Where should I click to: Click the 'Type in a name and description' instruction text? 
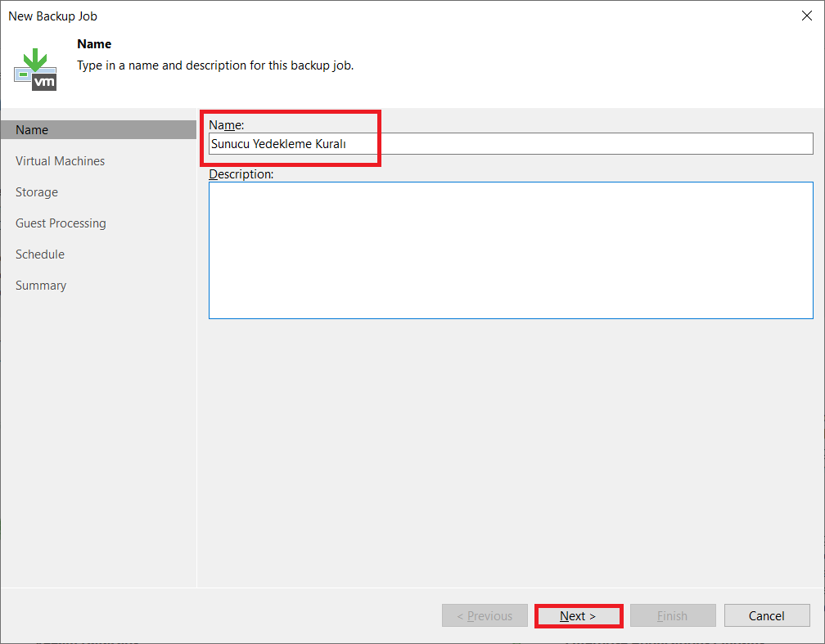coord(215,65)
